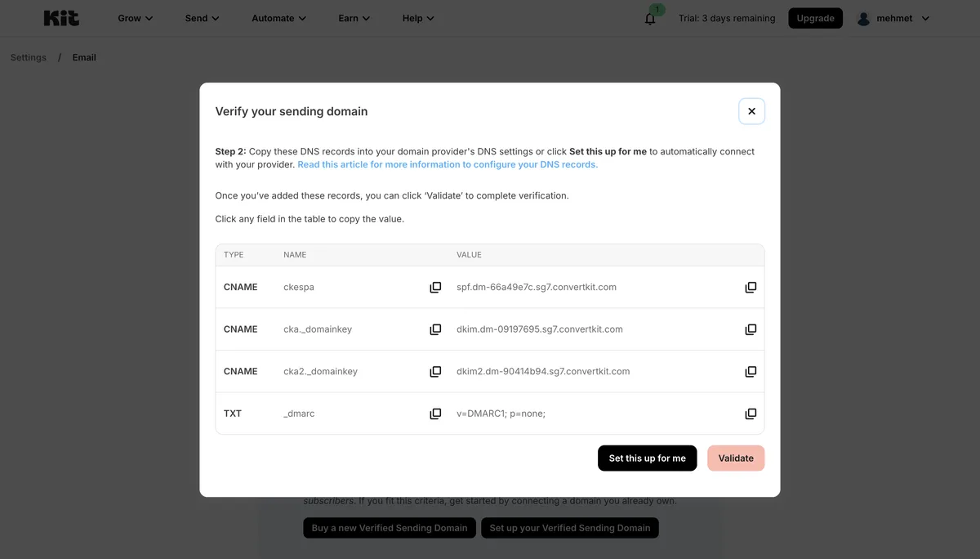Click the _dmarc name text

click(x=299, y=414)
